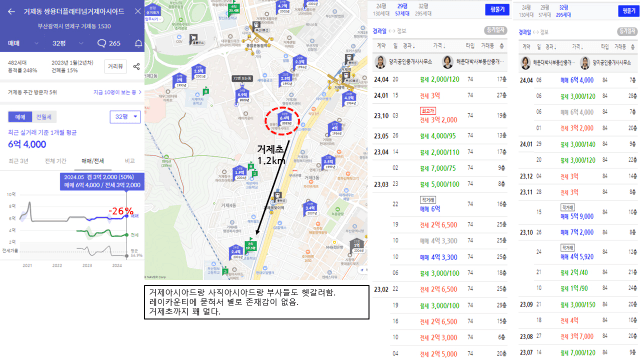Click the gray apartment marker at bottom right

point(357,246)
